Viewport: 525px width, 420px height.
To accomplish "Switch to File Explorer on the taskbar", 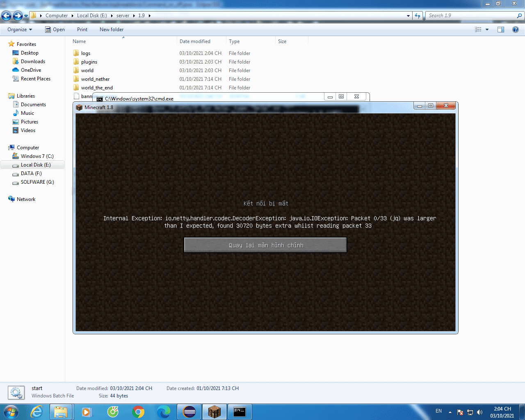I will pyautogui.click(x=61, y=412).
